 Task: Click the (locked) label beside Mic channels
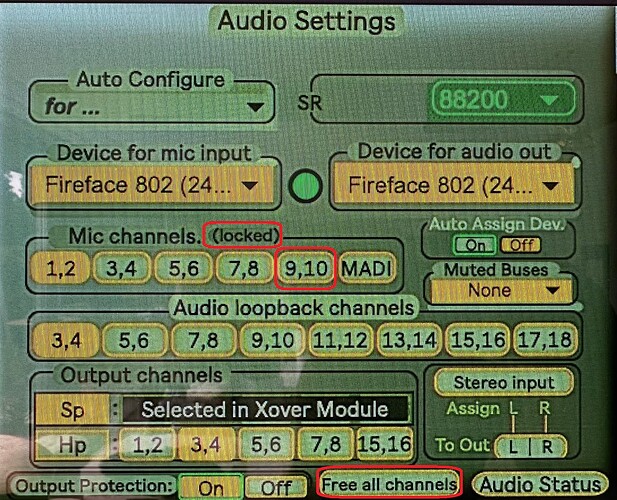click(x=245, y=236)
